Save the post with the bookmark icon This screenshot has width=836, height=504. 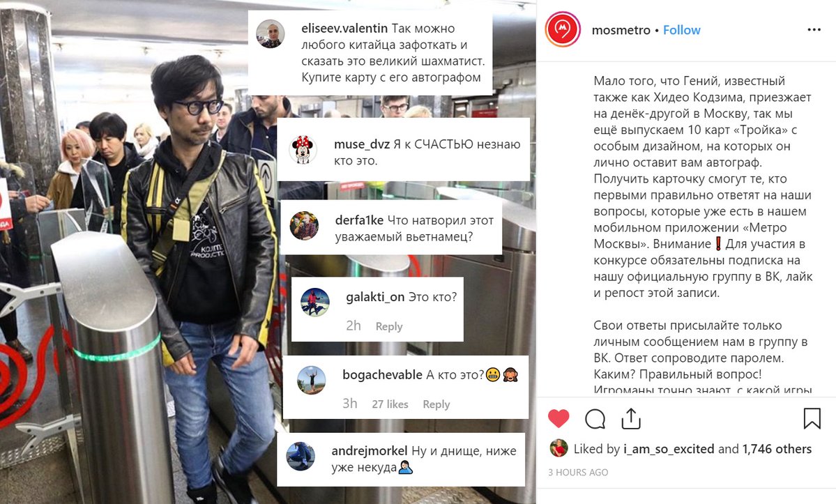pyautogui.click(x=812, y=419)
